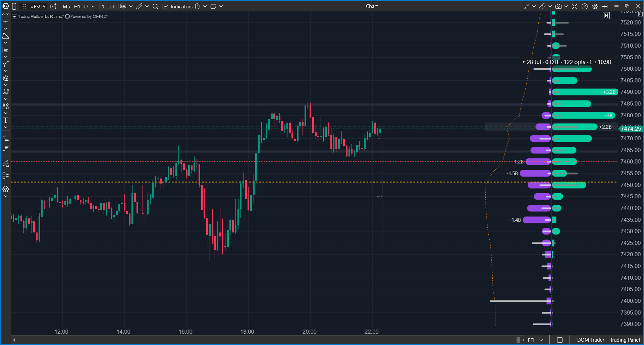The image size is (644, 345).
Task: Open left sidebar settings gear
Action: tap(6, 189)
